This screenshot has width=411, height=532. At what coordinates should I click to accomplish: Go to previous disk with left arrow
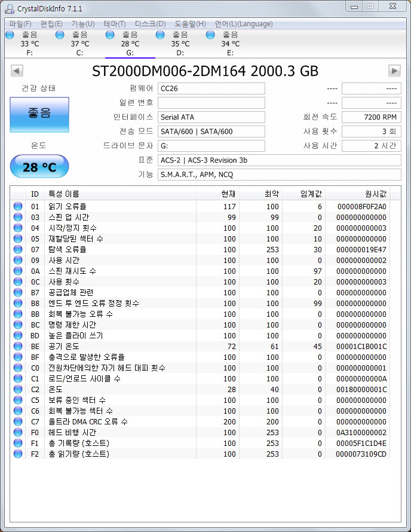(x=17, y=71)
